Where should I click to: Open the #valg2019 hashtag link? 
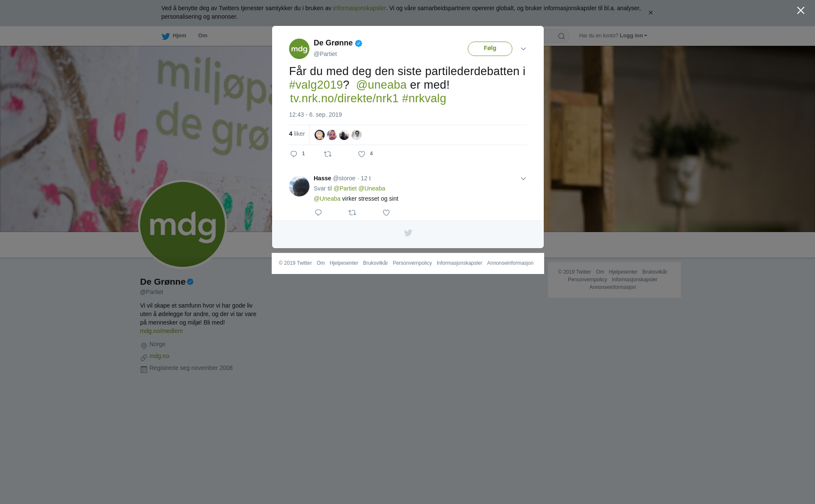pyautogui.click(x=316, y=85)
